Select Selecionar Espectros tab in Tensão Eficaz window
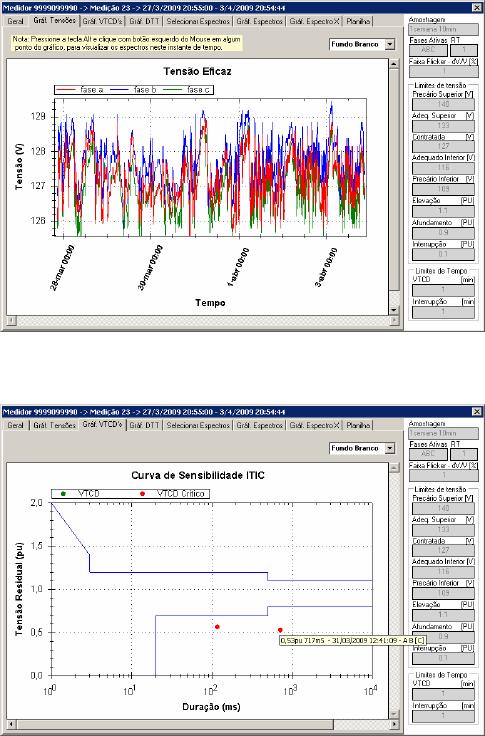The width and height of the screenshot is (485, 736). coord(198,21)
